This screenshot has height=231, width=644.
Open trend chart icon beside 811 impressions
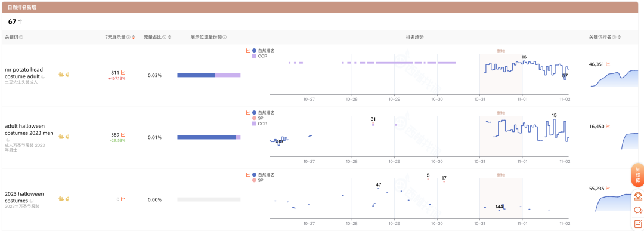tap(123, 72)
